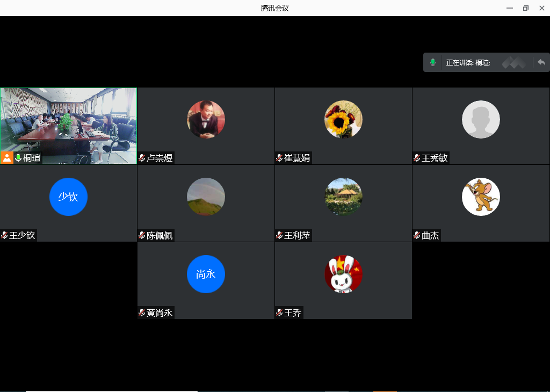The height and width of the screenshot is (392, 550).
Task: Restore down the 腾讯会议 window
Action: click(526, 8)
